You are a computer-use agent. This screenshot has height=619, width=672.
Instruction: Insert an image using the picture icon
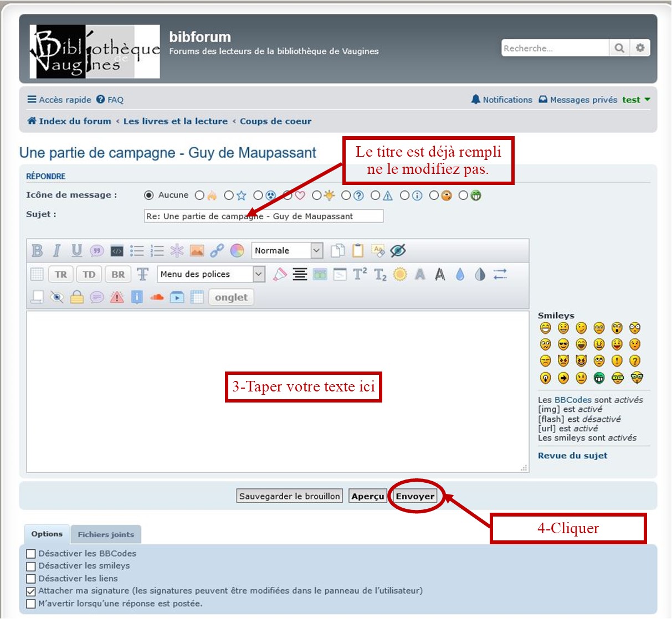197,251
